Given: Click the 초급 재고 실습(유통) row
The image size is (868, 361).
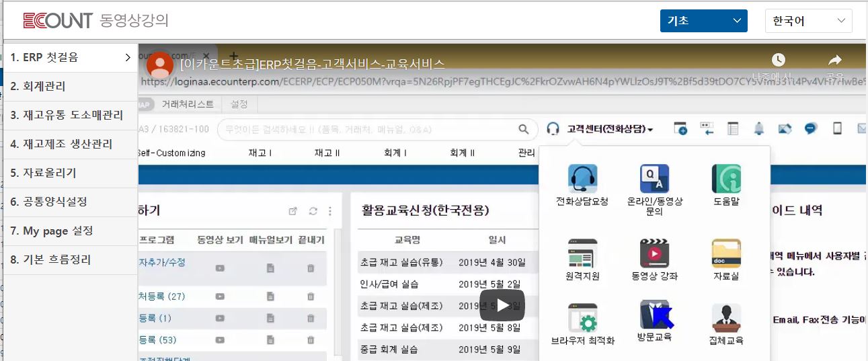Looking at the screenshot, I should tap(448, 262).
